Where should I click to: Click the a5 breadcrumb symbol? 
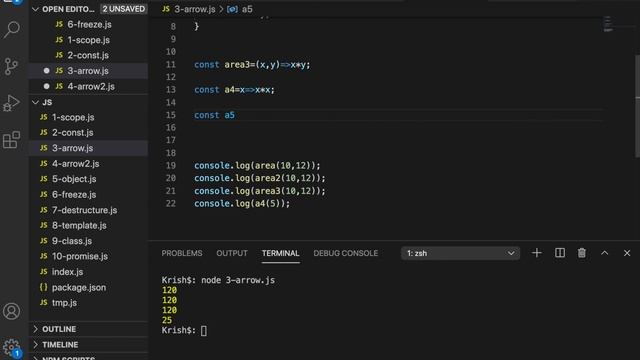[247, 9]
